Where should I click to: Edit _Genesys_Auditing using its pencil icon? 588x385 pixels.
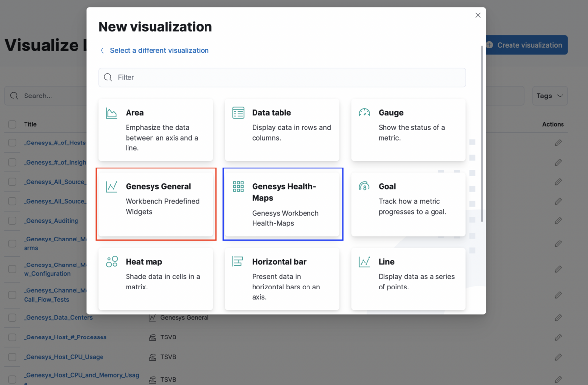(558, 221)
